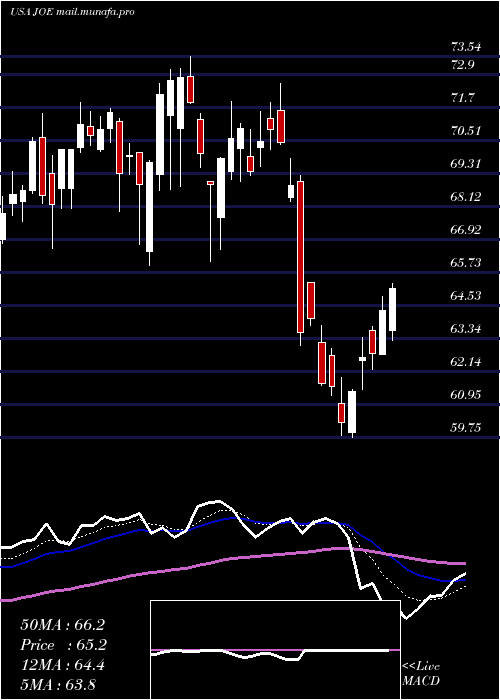Click the '5MA : 63.8' readout
500x700 pixels.
58,684
